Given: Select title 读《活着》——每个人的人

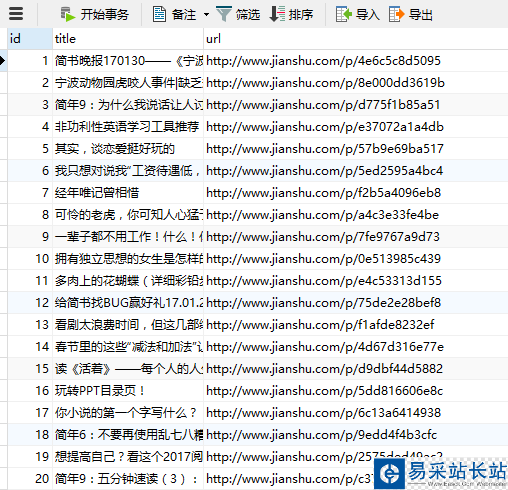Looking at the screenshot, I should pyautogui.click(x=128, y=369).
